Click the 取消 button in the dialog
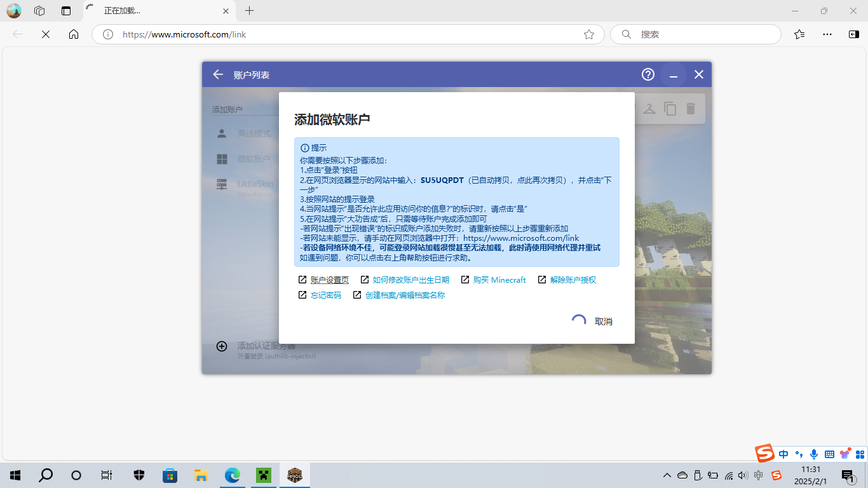This screenshot has width=868, height=488. tap(604, 322)
